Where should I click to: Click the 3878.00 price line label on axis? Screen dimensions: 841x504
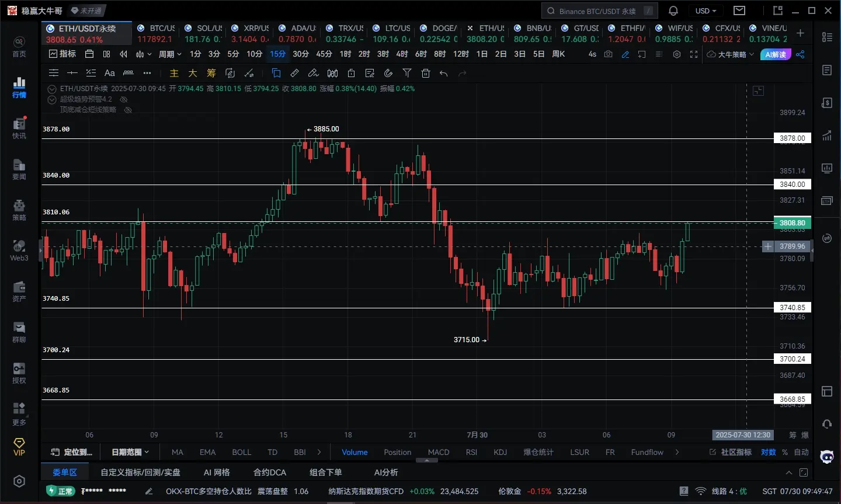[793, 138]
